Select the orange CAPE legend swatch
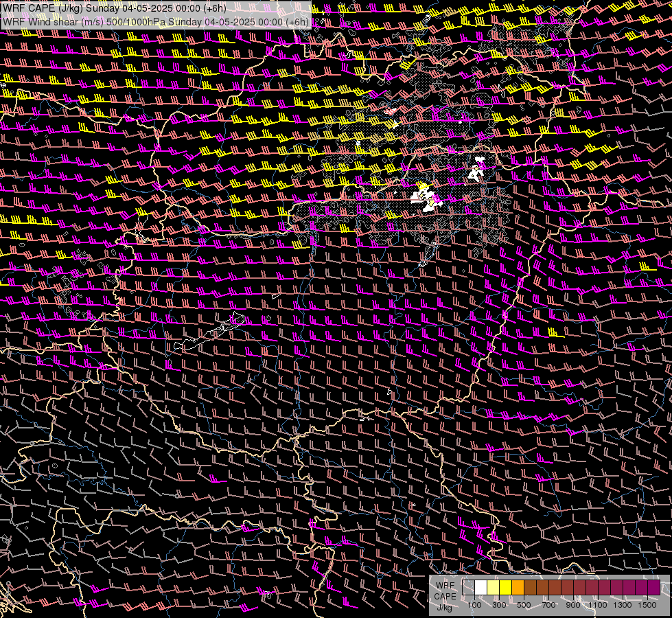The width and height of the screenshot is (672, 618). (518, 587)
